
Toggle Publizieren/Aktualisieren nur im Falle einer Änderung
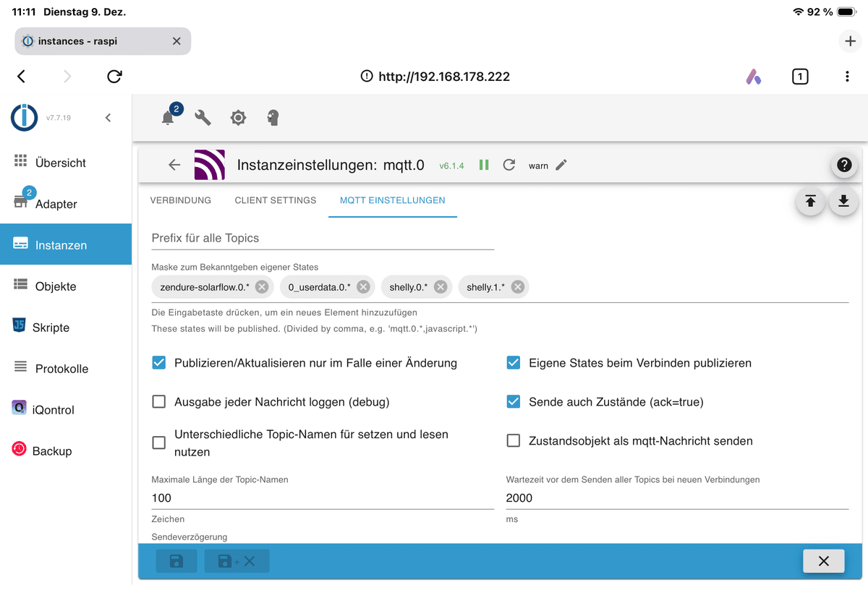click(159, 363)
